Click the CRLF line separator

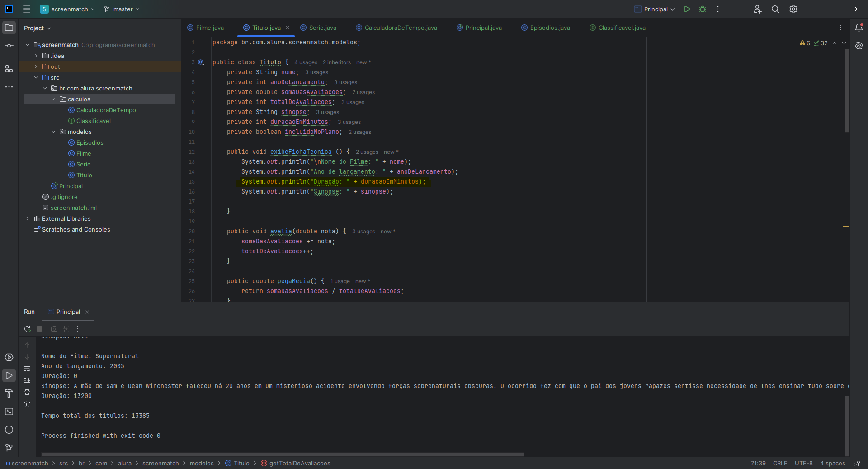(x=780, y=464)
